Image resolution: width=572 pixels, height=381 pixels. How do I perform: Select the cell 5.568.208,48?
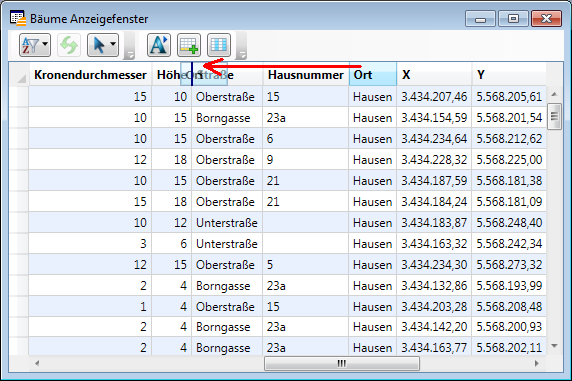[x=509, y=307]
